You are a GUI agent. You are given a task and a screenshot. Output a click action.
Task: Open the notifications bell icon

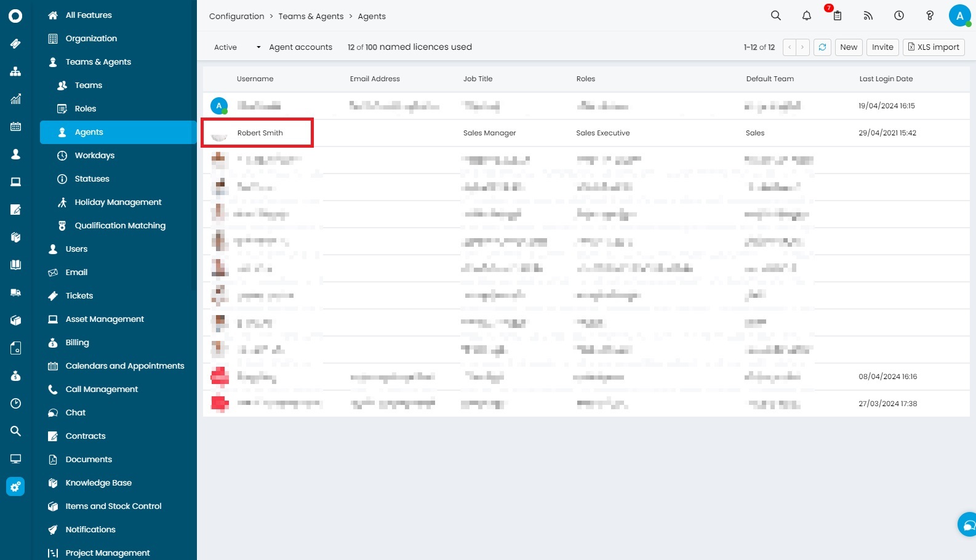pos(806,16)
